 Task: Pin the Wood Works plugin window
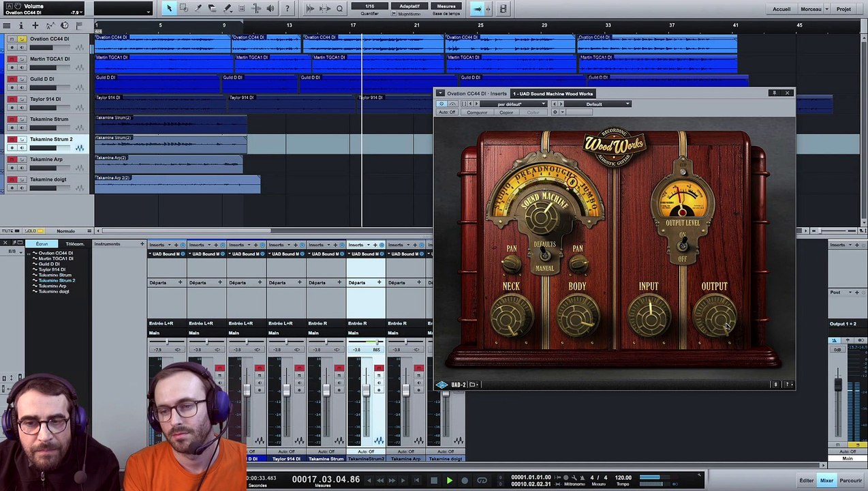774,93
